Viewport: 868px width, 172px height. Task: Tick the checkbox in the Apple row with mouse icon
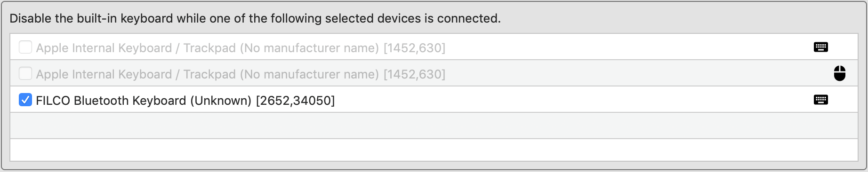click(25, 74)
